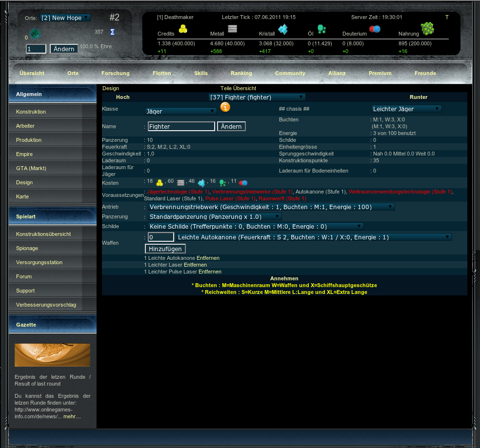Click the red-blue Deuterium icon
Screen dimensions: 480x448
375,29
